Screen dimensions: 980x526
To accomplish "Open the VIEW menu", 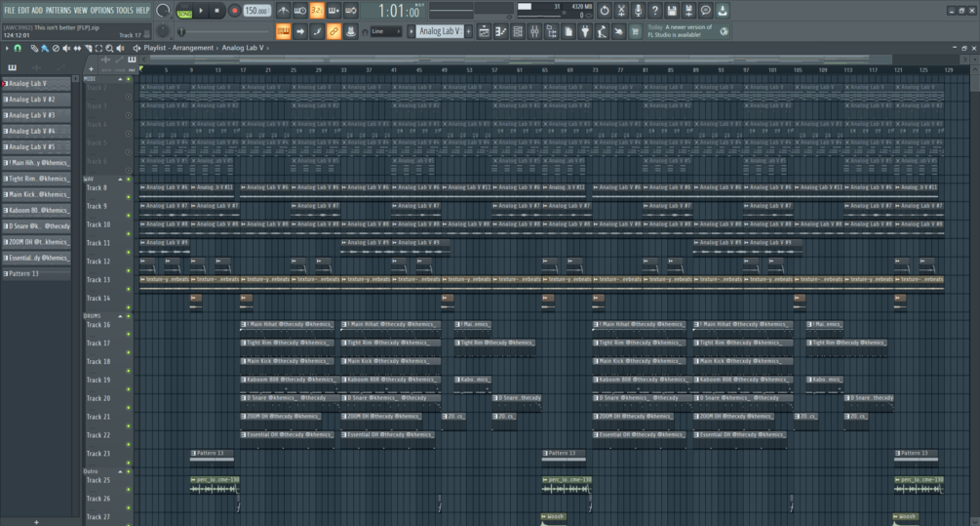I will (x=81, y=10).
